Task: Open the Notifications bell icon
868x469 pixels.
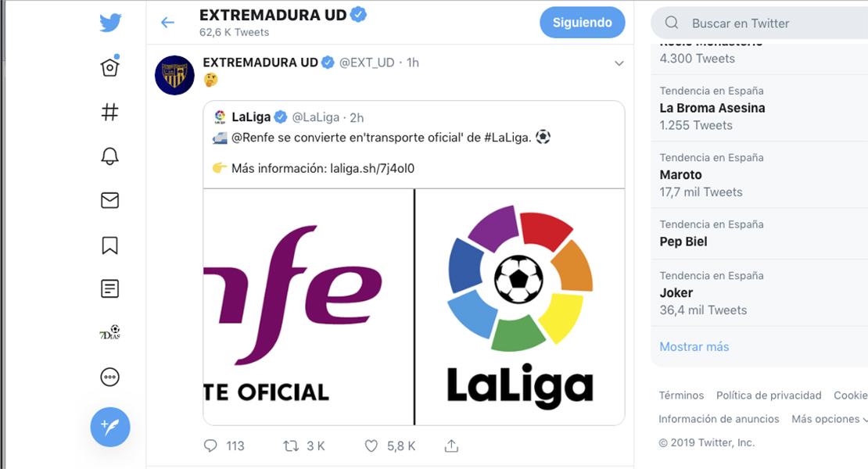Action: tap(109, 156)
